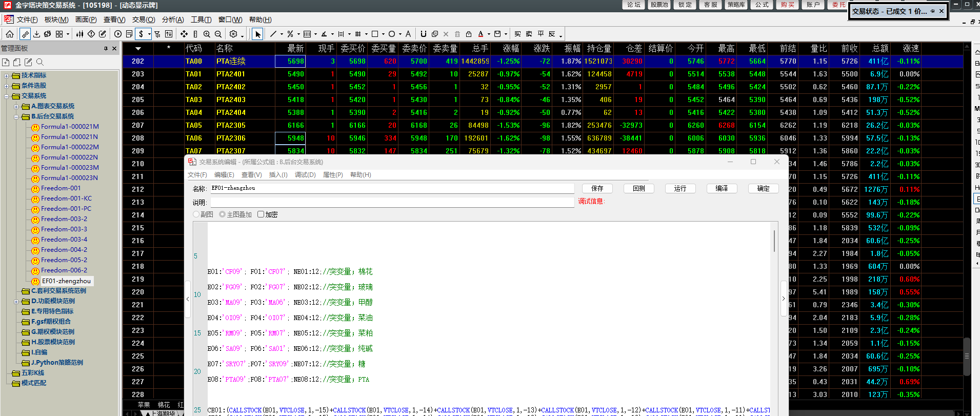This screenshot has width=980, height=416.
Task: Click the lock drawing icon
Action: tap(469, 34)
